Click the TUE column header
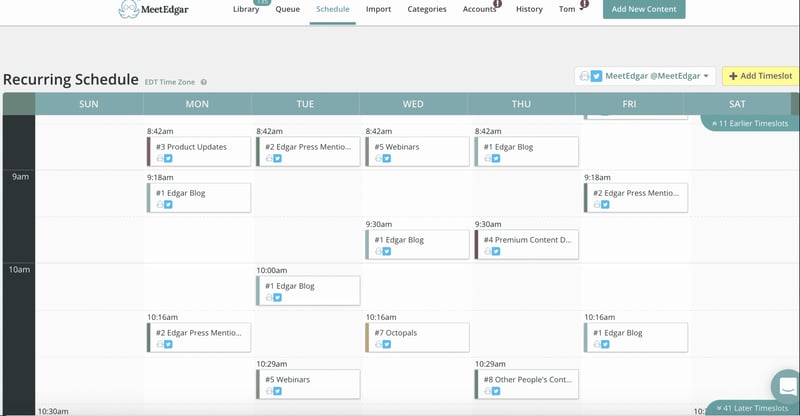The height and width of the screenshot is (416, 800). tap(305, 104)
